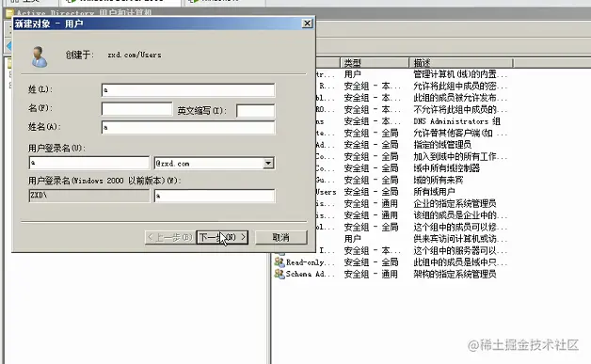
Task: Select row described 域中所有域控制器
Action: (447, 168)
